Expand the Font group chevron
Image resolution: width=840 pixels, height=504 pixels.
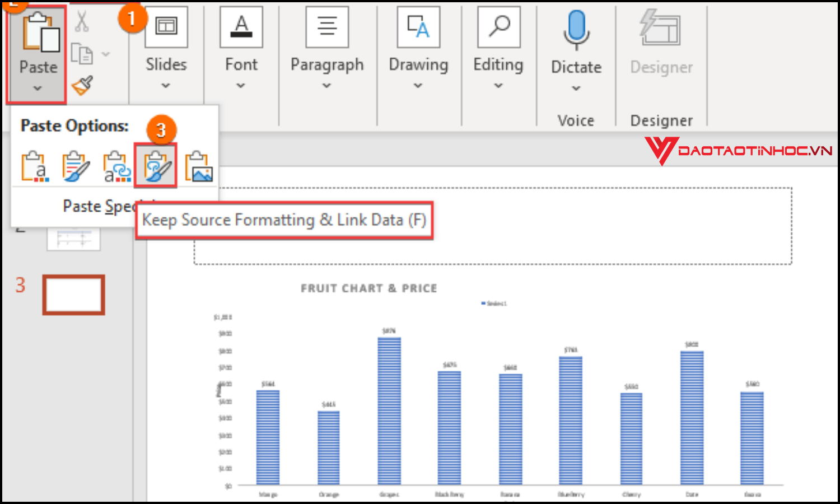[241, 86]
